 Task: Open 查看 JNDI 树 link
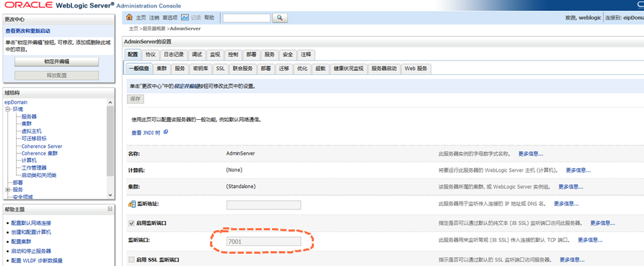tap(146, 133)
